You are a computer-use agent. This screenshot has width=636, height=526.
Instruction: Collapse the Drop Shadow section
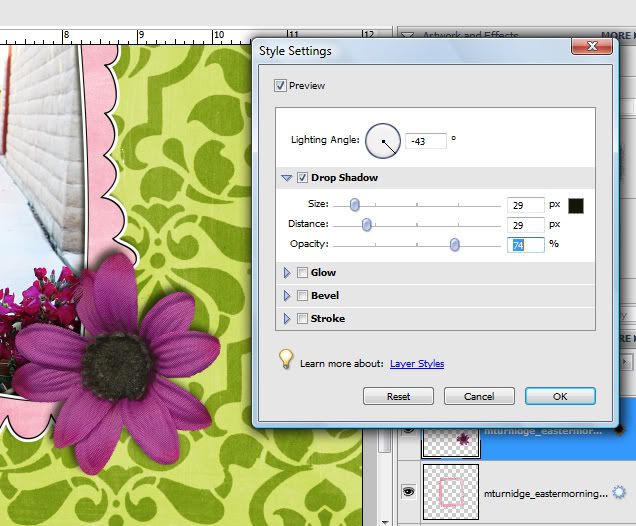[x=287, y=178]
